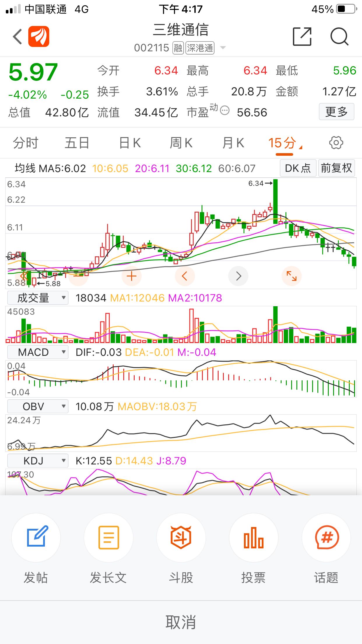Screen dimensions: 362x644
Task: Open 更多 for more quote details
Action: pyautogui.click(x=337, y=112)
